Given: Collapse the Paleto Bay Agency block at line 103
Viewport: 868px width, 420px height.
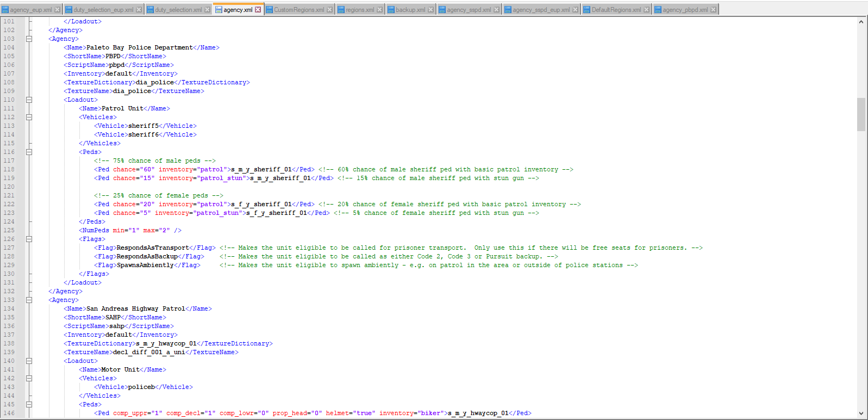Looking at the screenshot, I should [x=29, y=39].
